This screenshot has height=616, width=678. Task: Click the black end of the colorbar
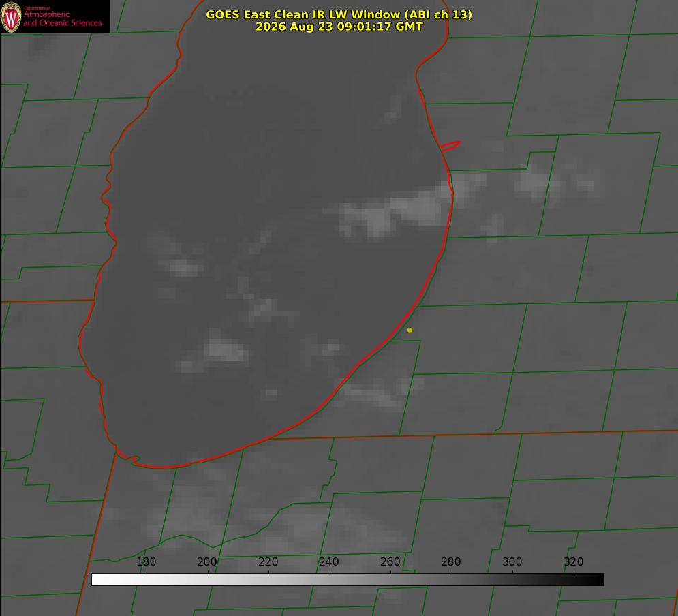click(597, 579)
